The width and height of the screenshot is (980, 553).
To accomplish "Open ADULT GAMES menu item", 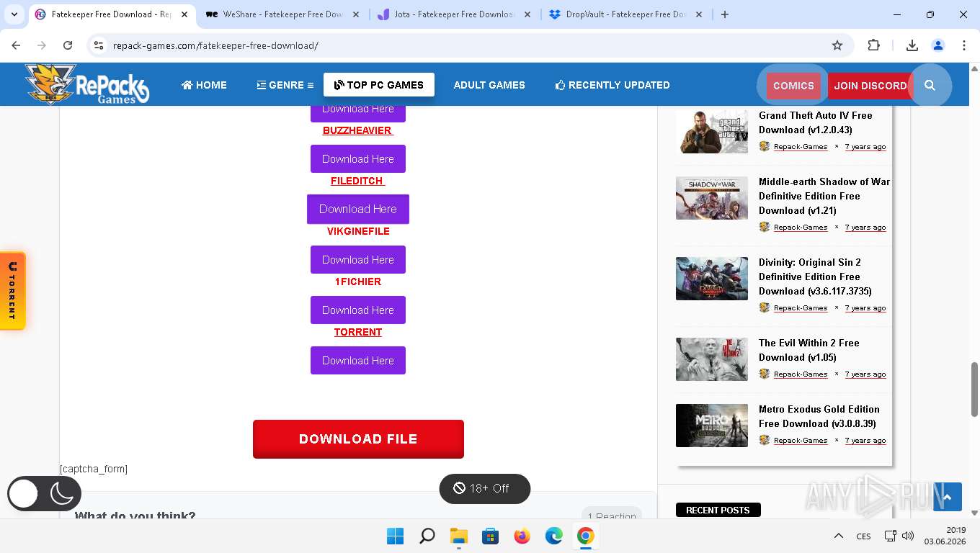I will click(x=489, y=85).
